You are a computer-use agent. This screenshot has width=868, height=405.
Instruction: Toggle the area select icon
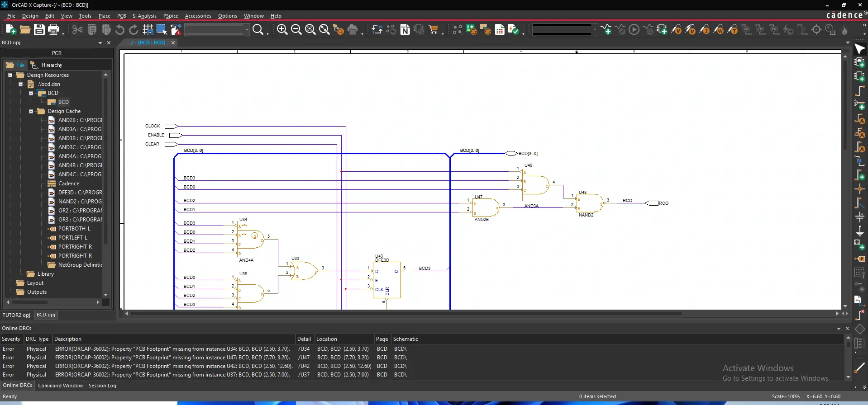[162, 30]
